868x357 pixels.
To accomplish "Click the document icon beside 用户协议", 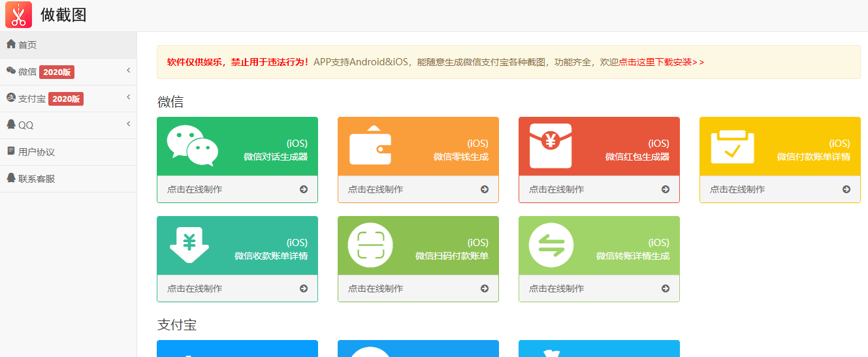I will click(11, 151).
